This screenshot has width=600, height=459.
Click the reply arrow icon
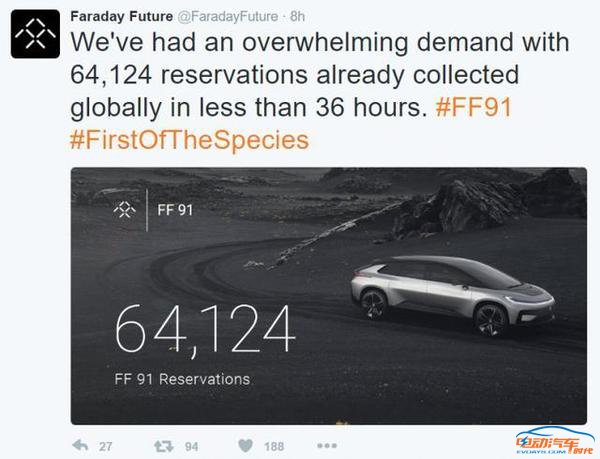click(80, 445)
